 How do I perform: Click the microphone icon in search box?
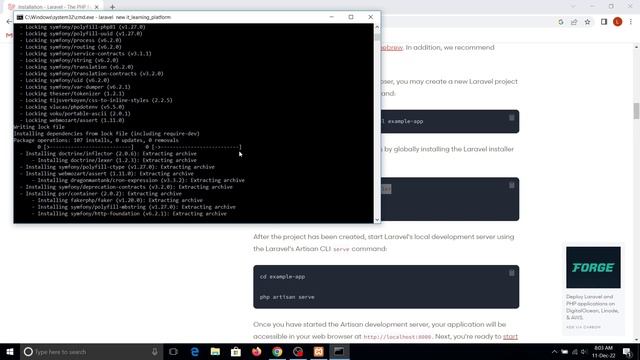[155, 351]
